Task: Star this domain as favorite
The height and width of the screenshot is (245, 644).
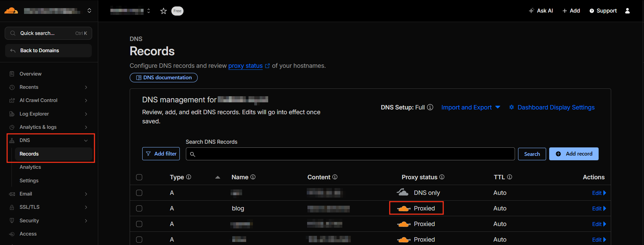Action: (x=164, y=11)
